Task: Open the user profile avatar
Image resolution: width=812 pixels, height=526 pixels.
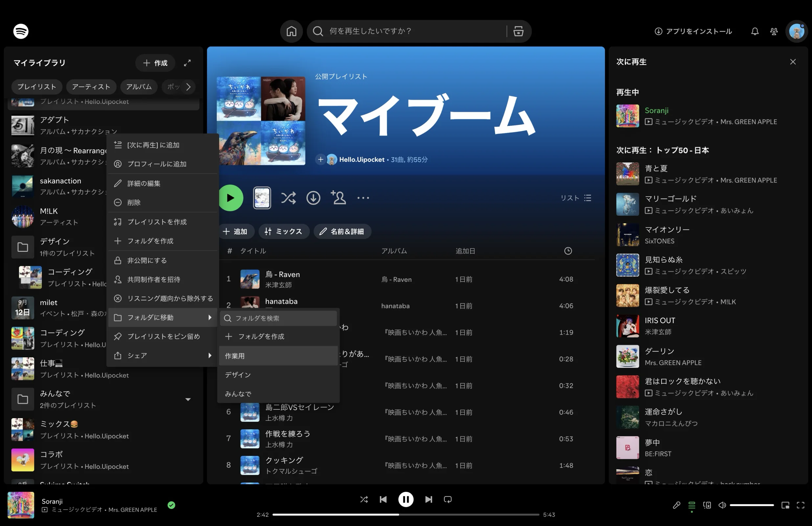Action: (x=797, y=32)
